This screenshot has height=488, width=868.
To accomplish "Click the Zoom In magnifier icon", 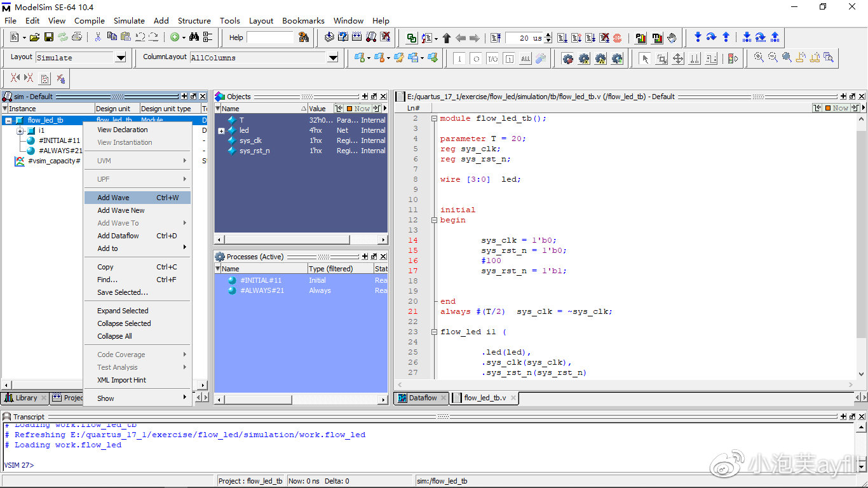I will pyautogui.click(x=759, y=57).
